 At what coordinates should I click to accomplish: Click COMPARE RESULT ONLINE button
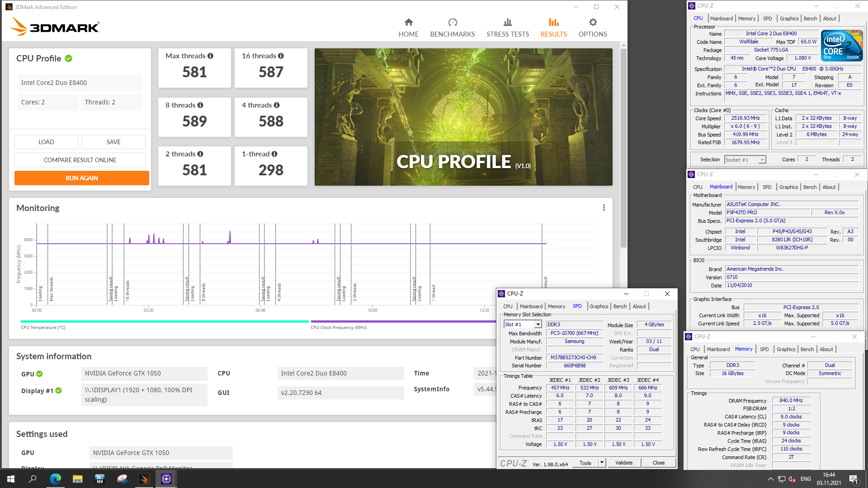[x=80, y=160]
